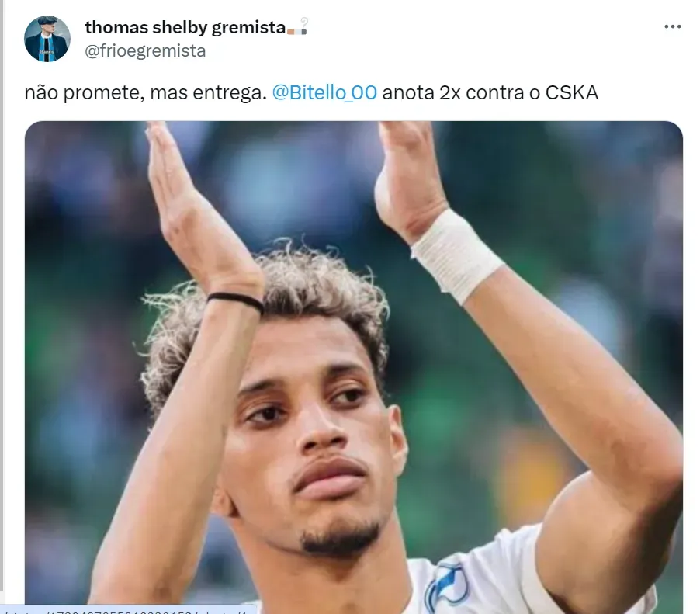
Task: Click the club crest on the white shirt
Action: 446,585
